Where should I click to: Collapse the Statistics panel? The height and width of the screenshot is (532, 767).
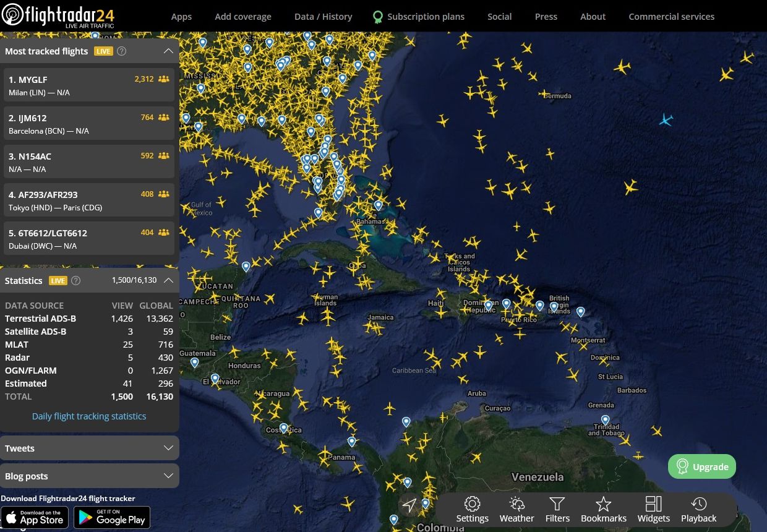click(168, 280)
